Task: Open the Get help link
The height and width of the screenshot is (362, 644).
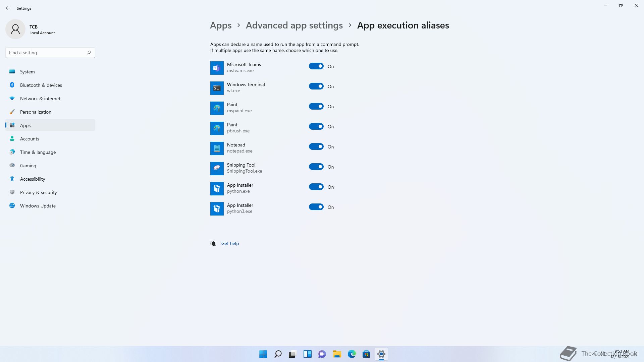Action: click(x=230, y=243)
